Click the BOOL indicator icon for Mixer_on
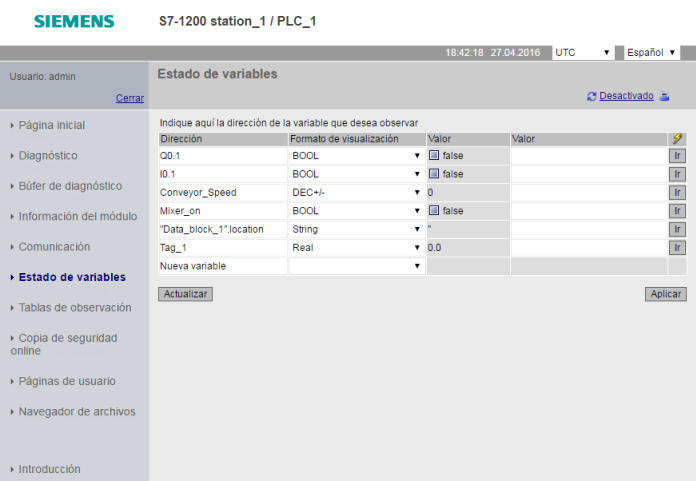 pos(434,211)
